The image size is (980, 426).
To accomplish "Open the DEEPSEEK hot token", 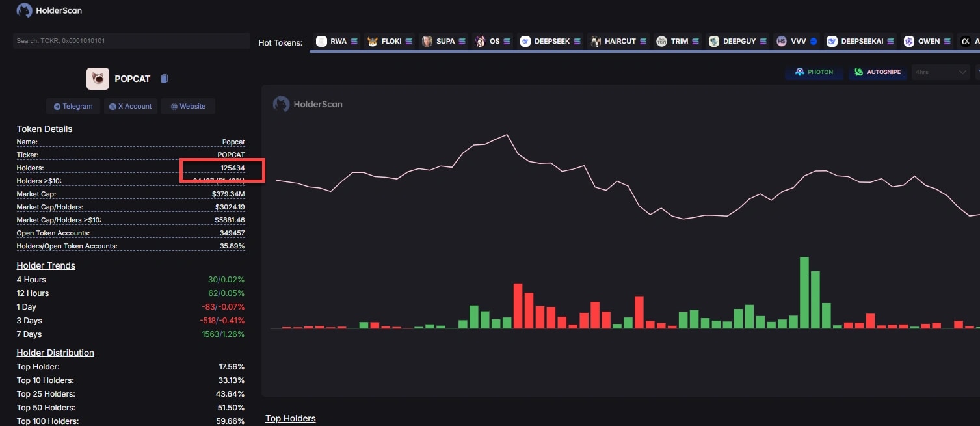I will [x=551, y=41].
